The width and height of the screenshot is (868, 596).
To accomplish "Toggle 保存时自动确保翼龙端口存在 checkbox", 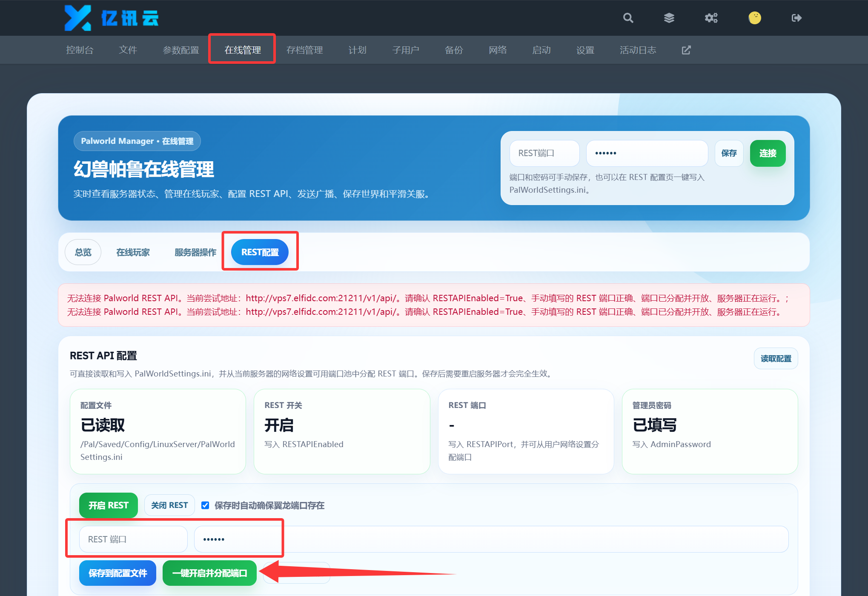I will (x=205, y=505).
